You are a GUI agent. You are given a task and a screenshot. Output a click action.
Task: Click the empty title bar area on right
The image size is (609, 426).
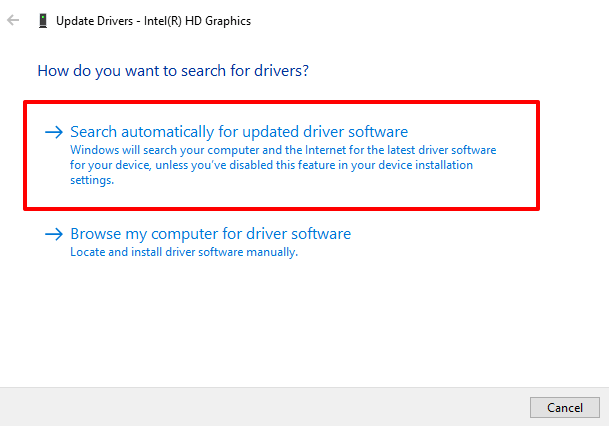coord(450,20)
